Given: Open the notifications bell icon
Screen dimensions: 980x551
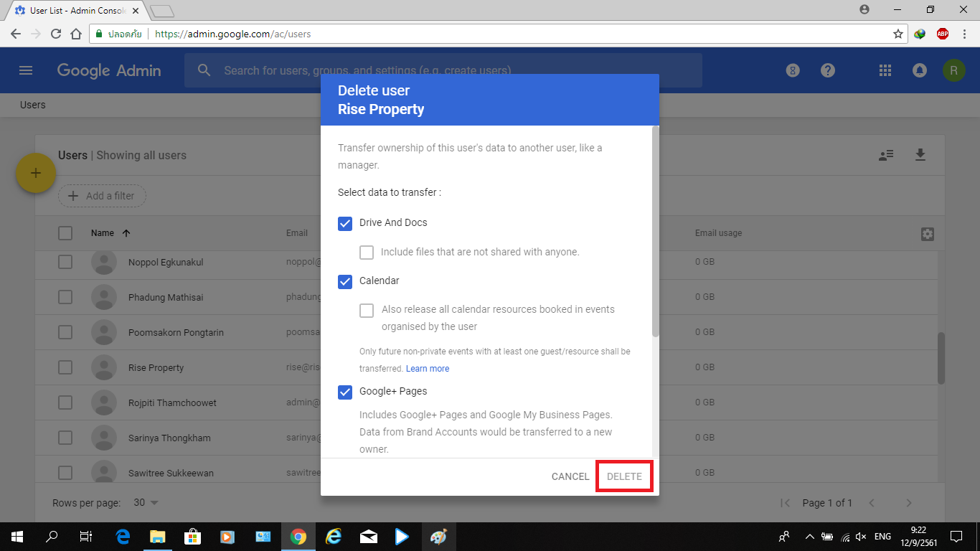Looking at the screenshot, I should click(x=919, y=70).
